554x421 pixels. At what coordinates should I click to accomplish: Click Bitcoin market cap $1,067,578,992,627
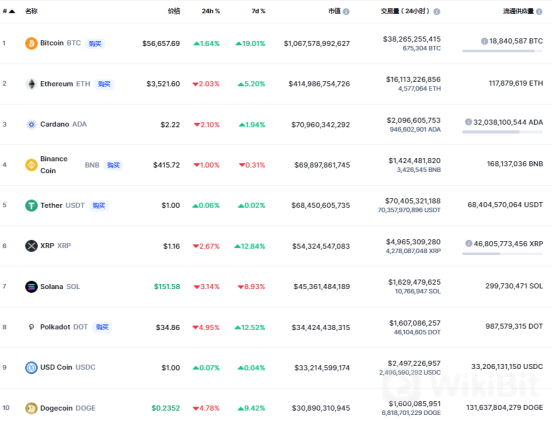coord(317,43)
